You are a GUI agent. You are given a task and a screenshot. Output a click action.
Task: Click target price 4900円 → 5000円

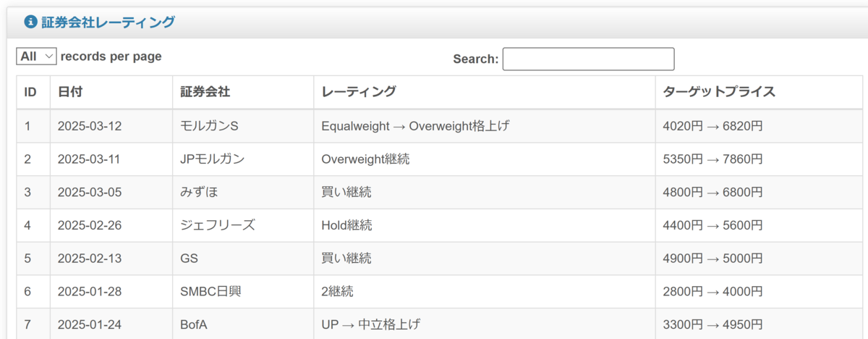point(759,259)
